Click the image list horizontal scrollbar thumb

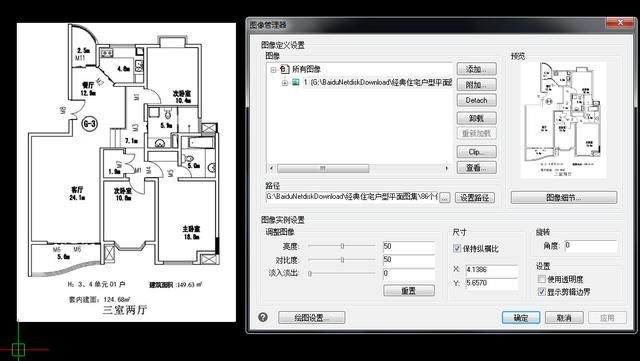pos(323,168)
